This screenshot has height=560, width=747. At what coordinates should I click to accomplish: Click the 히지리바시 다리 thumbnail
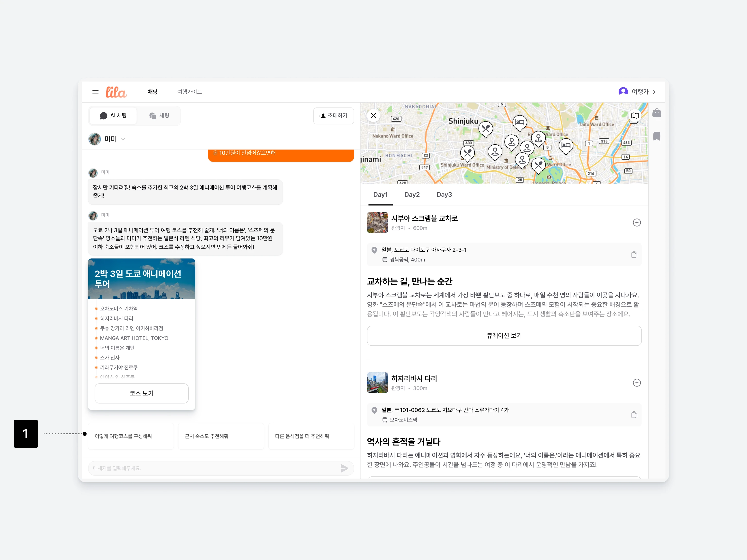click(x=377, y=382)
